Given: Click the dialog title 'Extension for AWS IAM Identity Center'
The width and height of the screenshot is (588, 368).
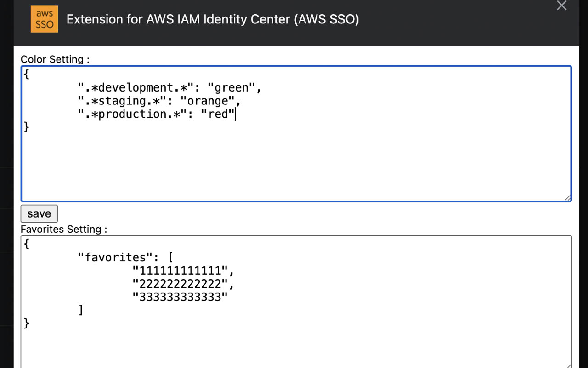Looking at the screenshot, I should 213,19.
